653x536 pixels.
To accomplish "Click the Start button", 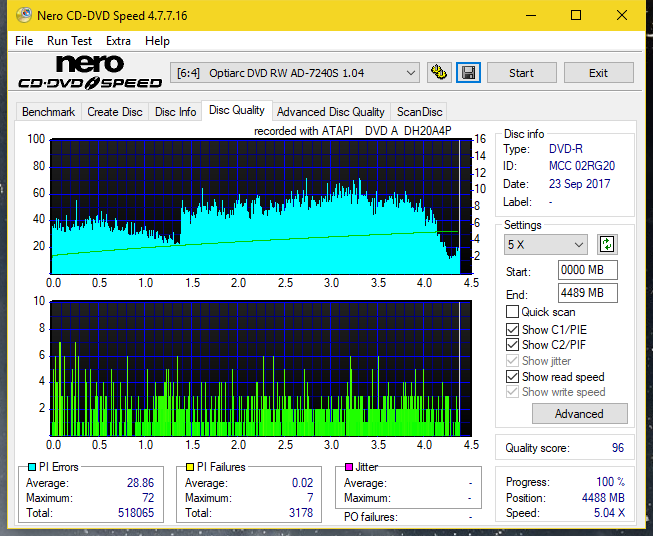I will coord(521,73).
